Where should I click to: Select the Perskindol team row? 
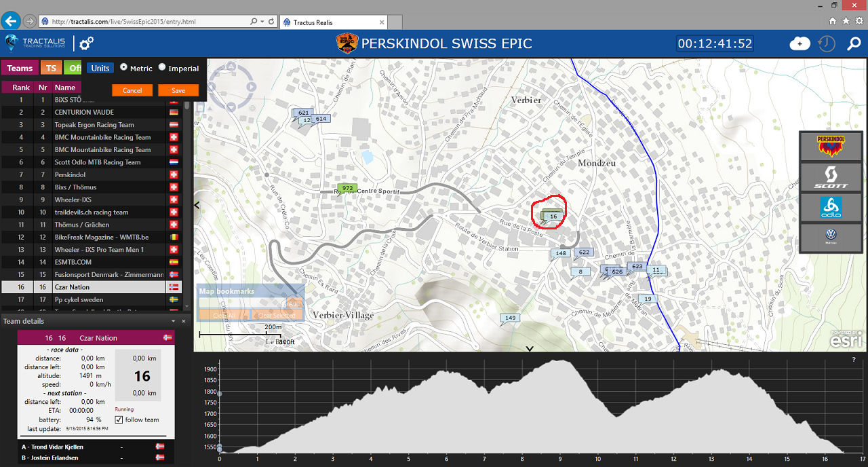coord(92,174)
